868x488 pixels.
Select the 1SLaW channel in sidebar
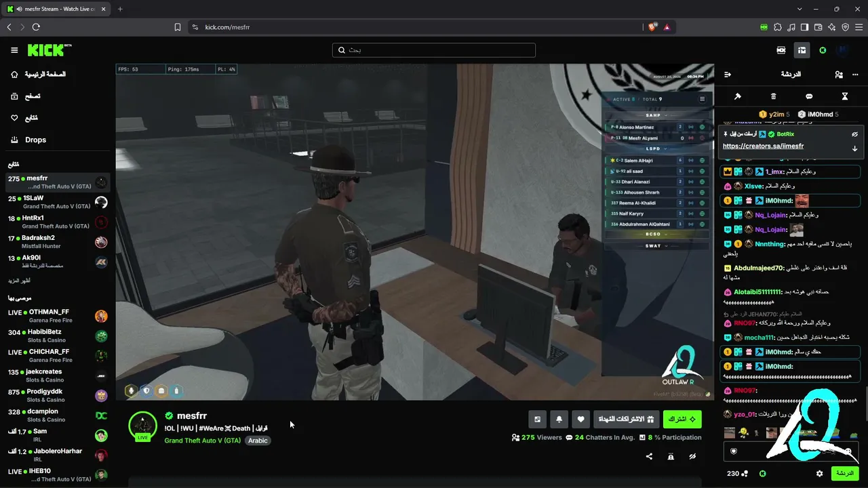pyautogui.click(x=57, y=202)
